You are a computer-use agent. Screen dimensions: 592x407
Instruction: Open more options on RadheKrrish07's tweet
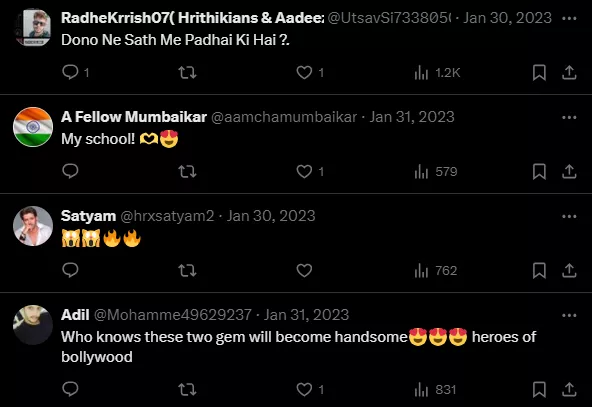569,18
